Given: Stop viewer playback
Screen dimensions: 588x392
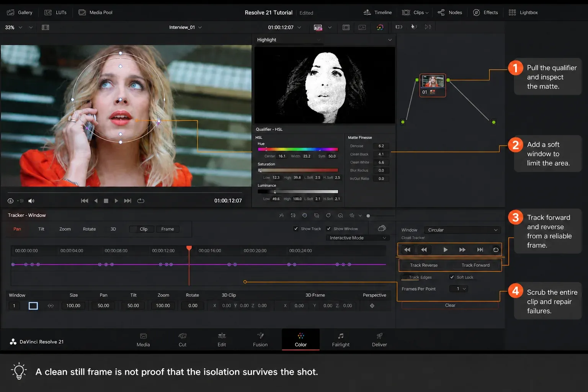Looking at the screenshot, I should coord(106,201).
